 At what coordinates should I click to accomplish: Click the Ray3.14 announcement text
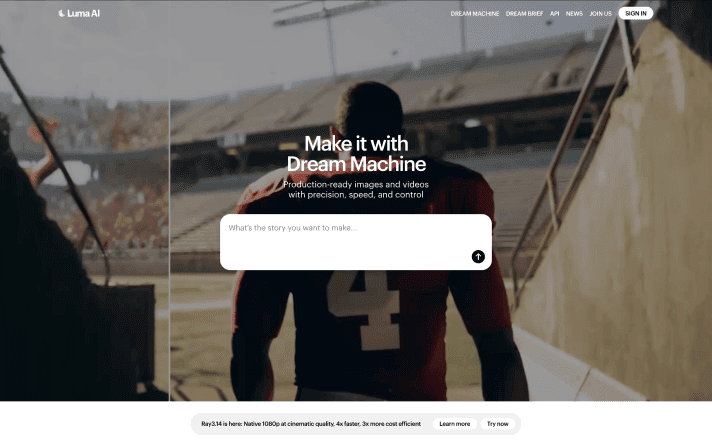pyautogui.click(x=311, y=424)
